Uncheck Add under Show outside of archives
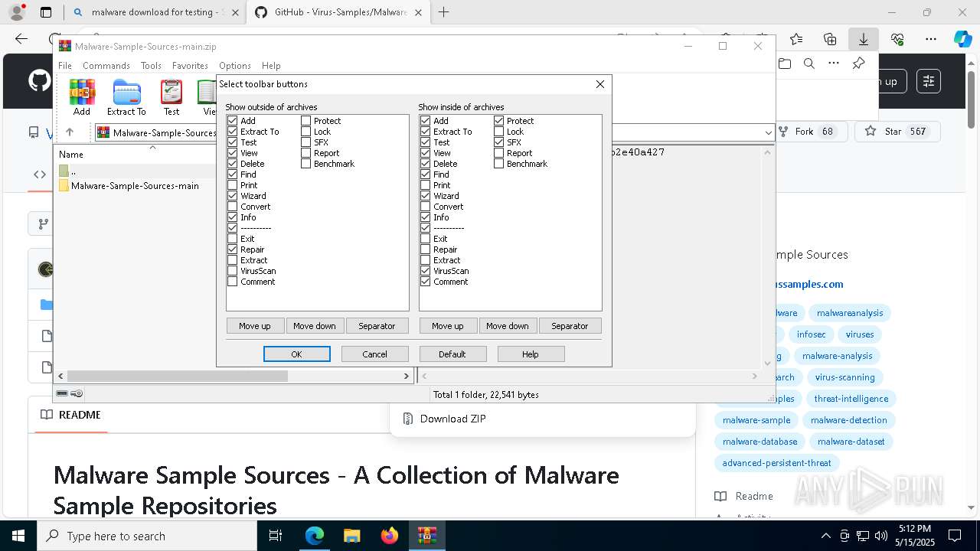The width and height of the screenshot is (980, 551). click(x=232, y=121)
